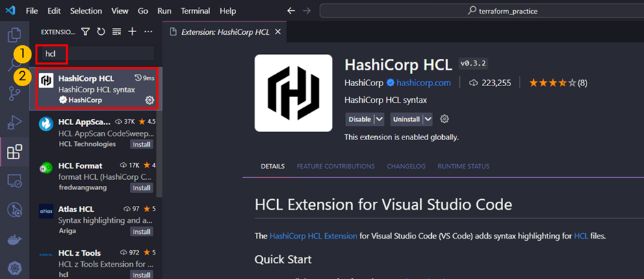Open the Run and Debug view
This screenshot has height=279, width=644.
pos(15,122)
